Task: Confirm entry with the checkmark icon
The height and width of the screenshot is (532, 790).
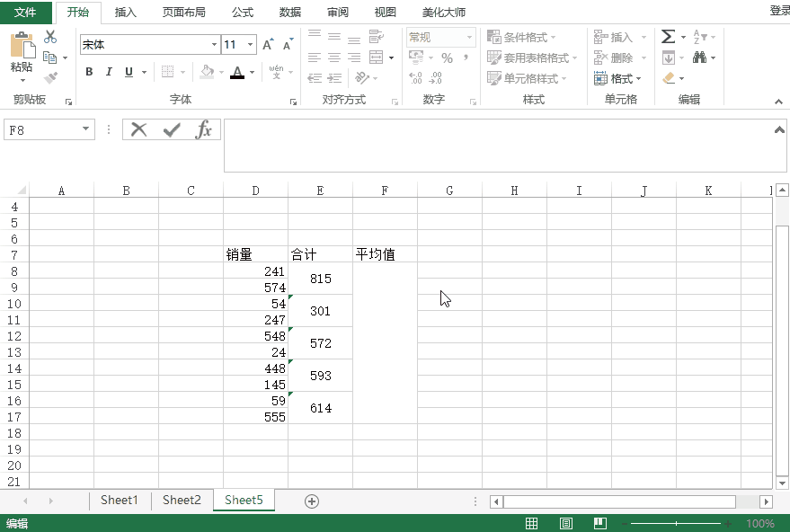Action: point(172,130)
